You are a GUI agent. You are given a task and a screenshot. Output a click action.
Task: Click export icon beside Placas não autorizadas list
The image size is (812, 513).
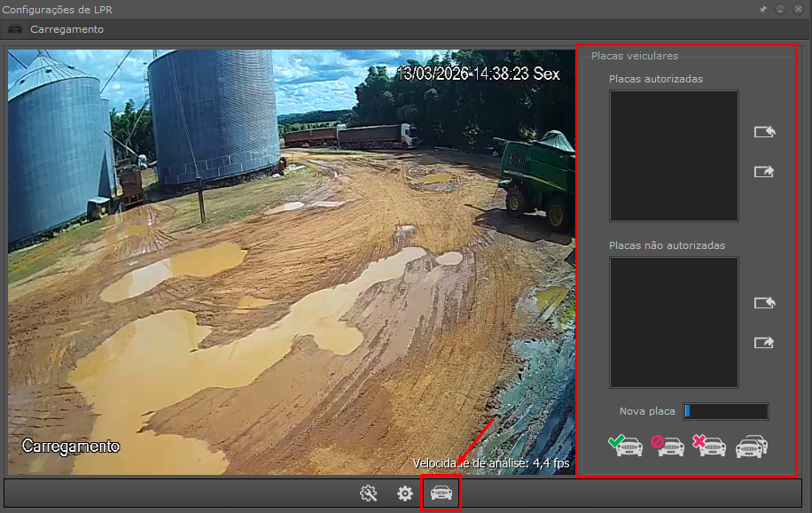pos(764,342)
